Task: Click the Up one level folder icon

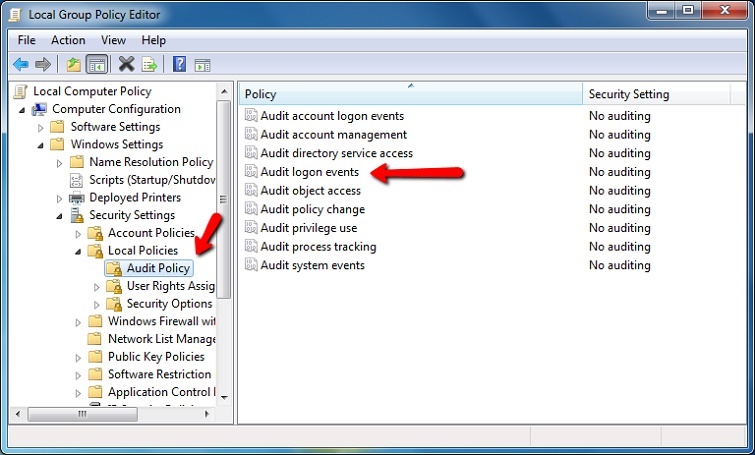Action: (73, 65)
